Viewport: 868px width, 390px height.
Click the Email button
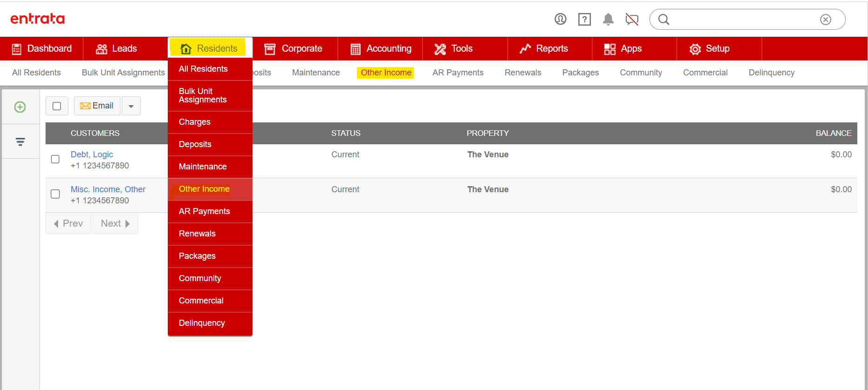(97, 106)
